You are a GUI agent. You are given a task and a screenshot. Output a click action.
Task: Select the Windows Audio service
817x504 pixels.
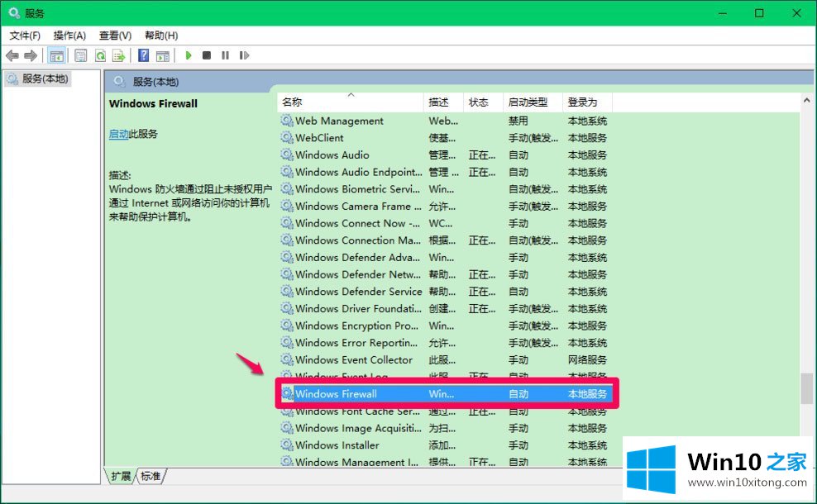pos(444,155)
